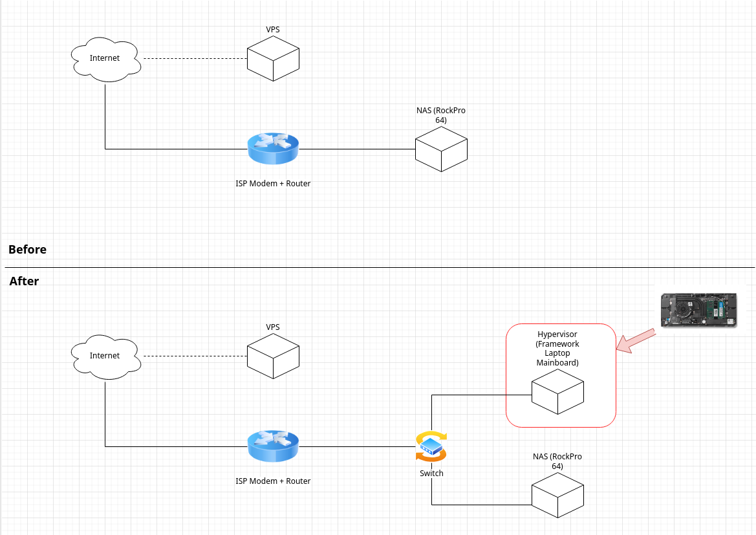Select the "ISP Modem + Router" label in After
The height and width of the screenshot is (535, 756).
273,481
